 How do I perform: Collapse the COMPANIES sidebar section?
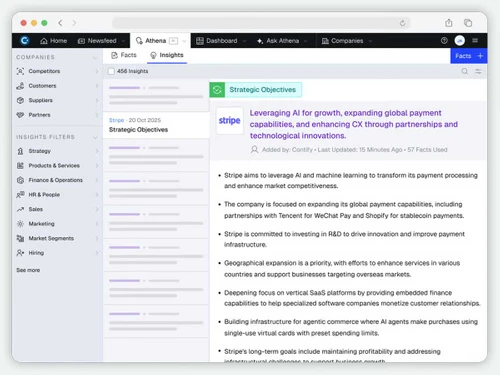pos(95,58)
